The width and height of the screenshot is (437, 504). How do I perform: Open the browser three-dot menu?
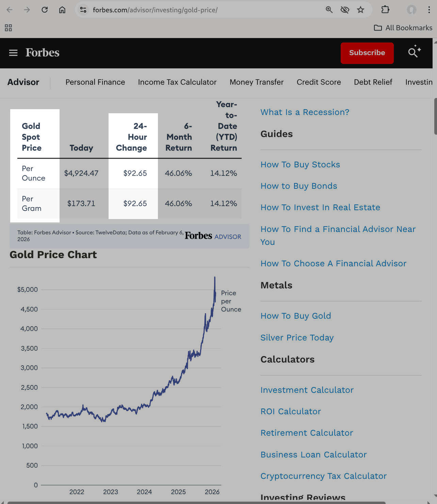[429, 10]
